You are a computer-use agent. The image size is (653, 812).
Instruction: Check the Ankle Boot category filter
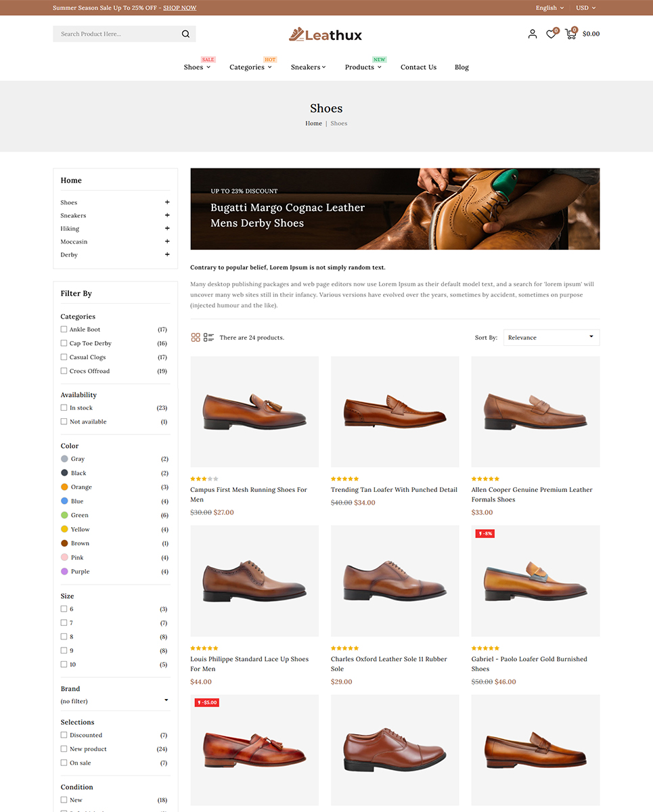click(x=64, y=330)
